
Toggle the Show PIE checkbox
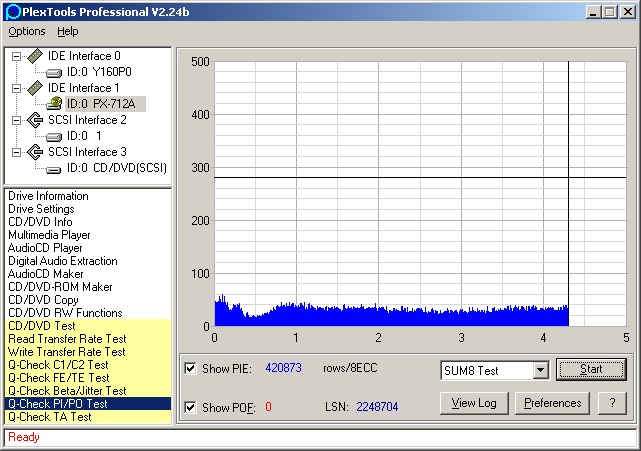(190, 368)
